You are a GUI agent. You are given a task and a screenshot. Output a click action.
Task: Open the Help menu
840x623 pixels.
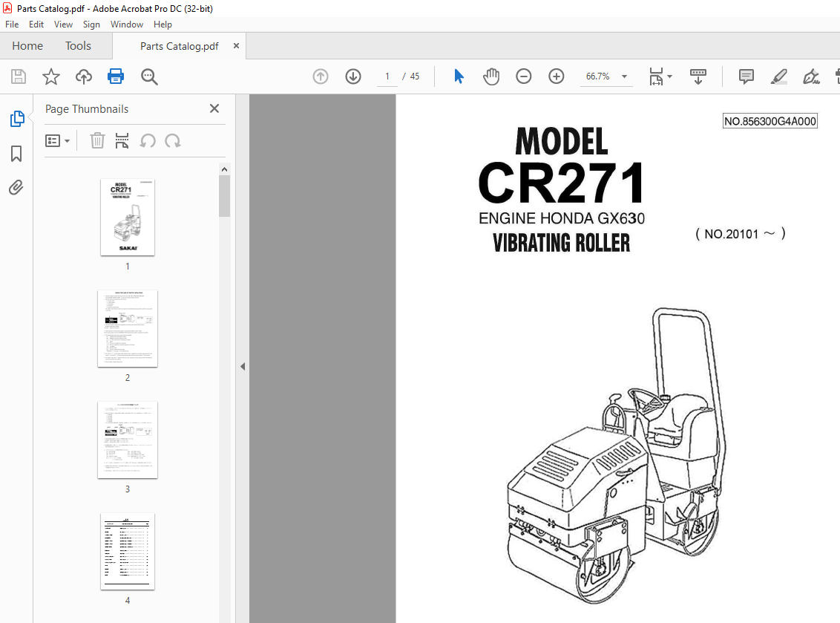163,25
